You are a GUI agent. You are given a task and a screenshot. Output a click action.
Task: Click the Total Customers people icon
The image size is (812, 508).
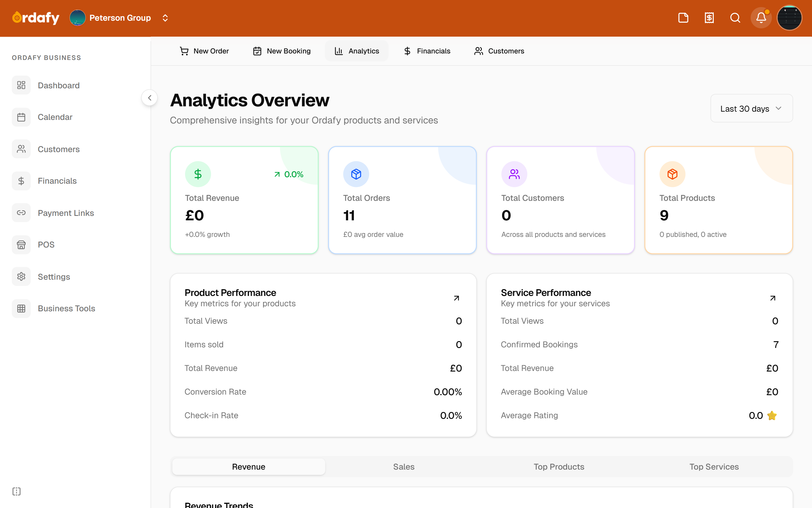(514, 174)
